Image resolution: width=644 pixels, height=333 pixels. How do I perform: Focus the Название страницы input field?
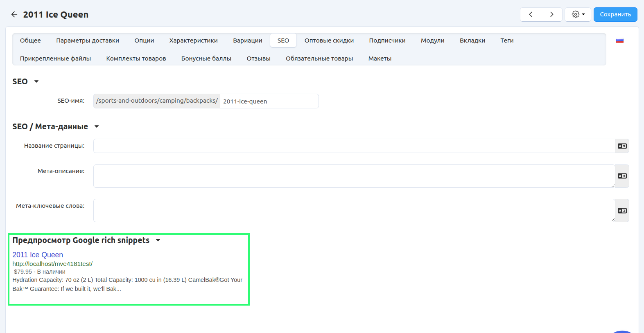point(354,146)
